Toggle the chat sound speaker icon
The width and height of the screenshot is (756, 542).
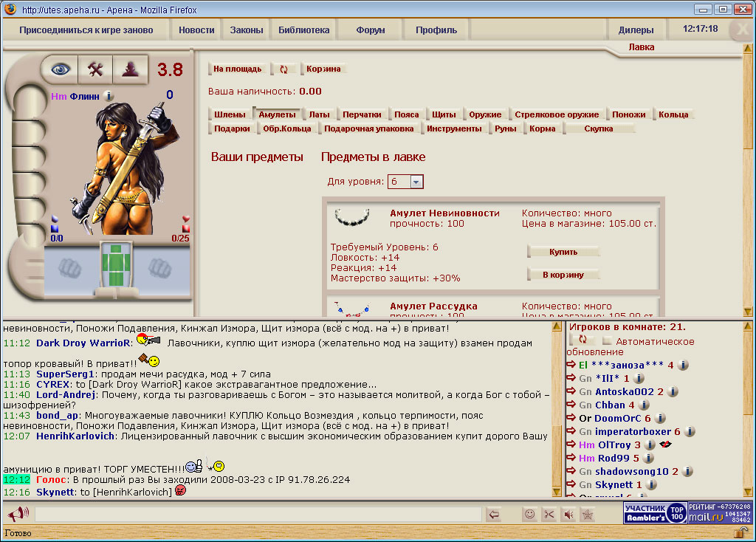[x=568, y=515]
